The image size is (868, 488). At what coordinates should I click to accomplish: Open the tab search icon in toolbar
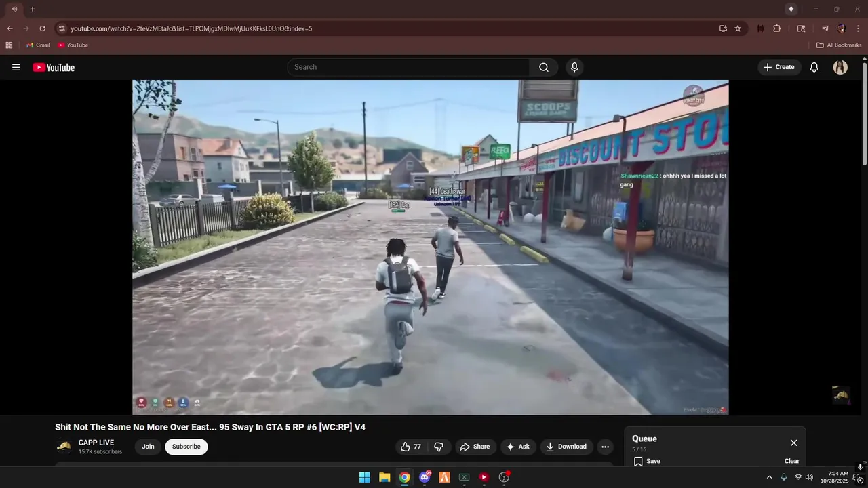click(801, 28)
